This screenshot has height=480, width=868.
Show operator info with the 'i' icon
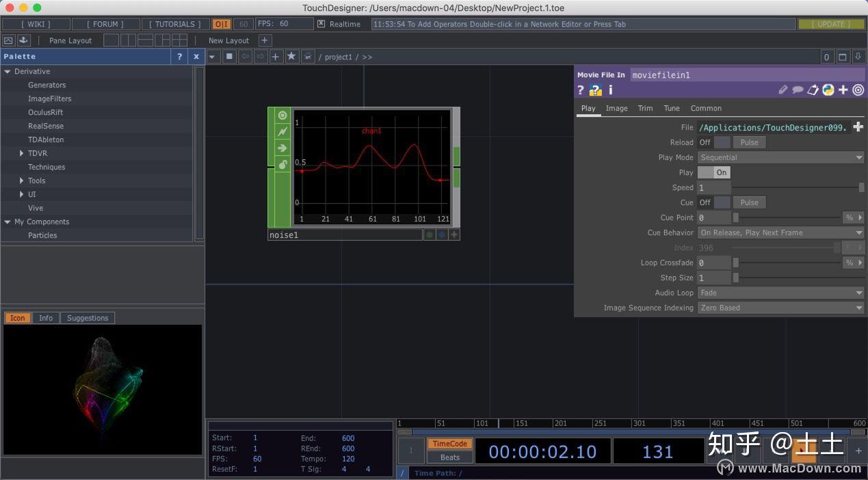tap(610, 90)
